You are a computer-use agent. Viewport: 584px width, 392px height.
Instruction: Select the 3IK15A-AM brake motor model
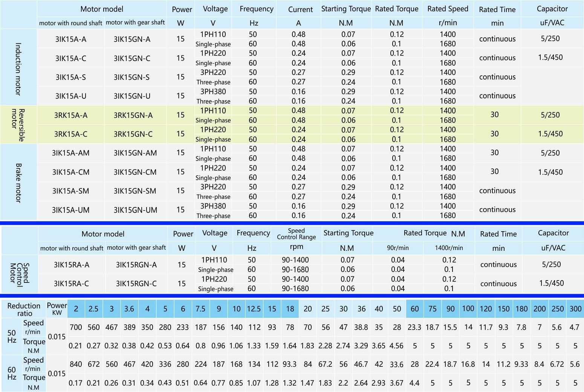click(71, 153)
